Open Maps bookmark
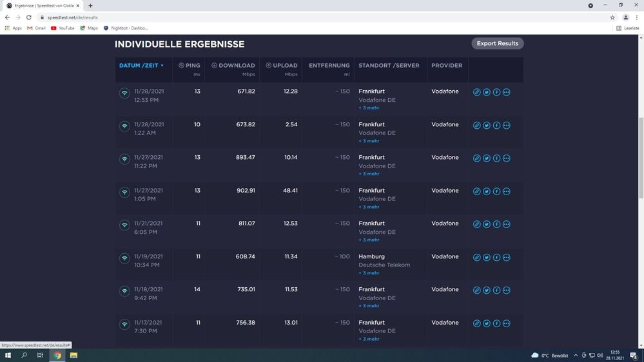This screenshot has height=362, width=644. (89, 28)
